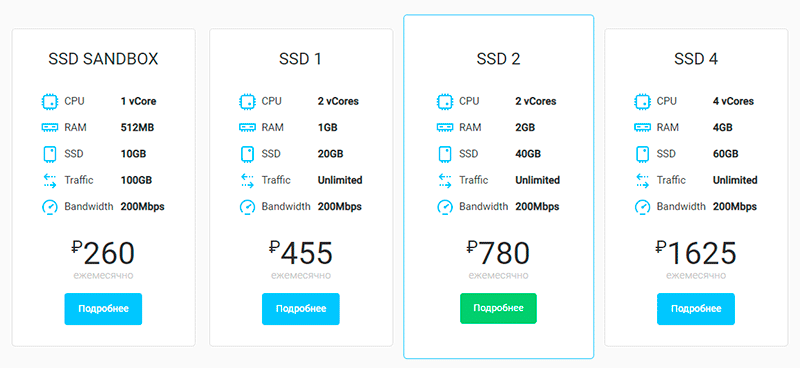The image size is (800, 368).
Task: Click Подробнее button under the ₽455 price
Action: click(x=301, y=309)
